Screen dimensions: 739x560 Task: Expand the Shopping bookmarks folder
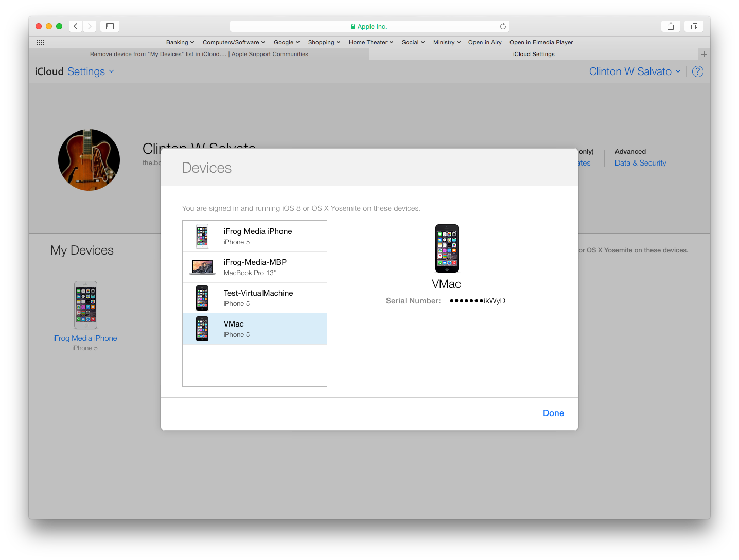pyautogui.click(x=324, y=42)
